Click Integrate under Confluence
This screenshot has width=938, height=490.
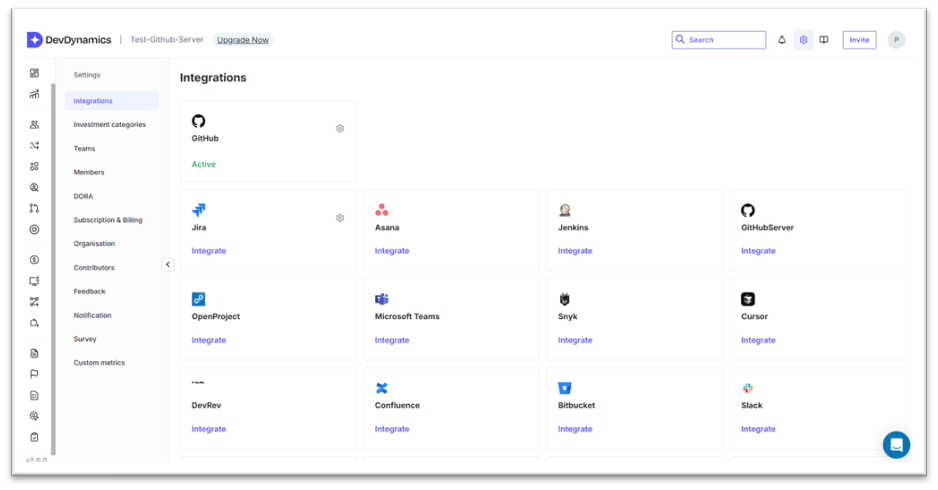coord(392,429)
